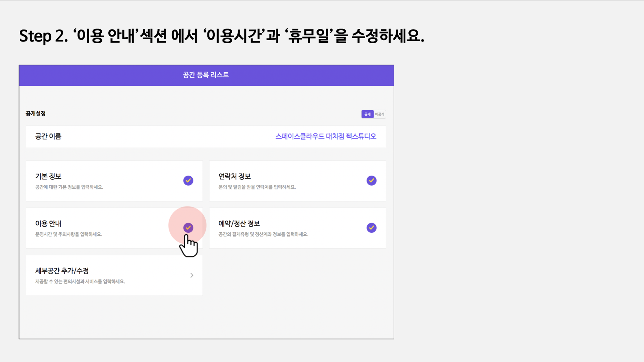644x362 pixels.
Task: Click text 공간의 결제유형 및 정산계좌 정보를 입력하세요.
Action: 263,234
